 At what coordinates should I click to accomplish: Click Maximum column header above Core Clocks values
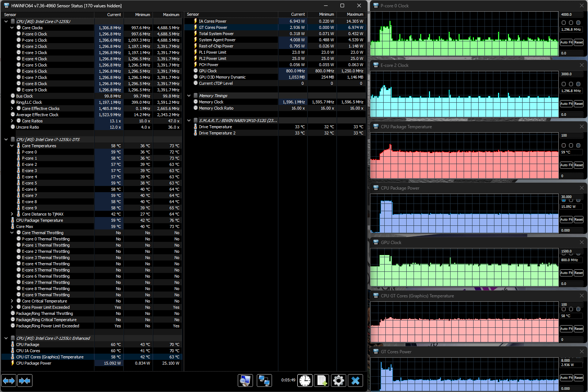pyautogui.click(x=167, y=15)
